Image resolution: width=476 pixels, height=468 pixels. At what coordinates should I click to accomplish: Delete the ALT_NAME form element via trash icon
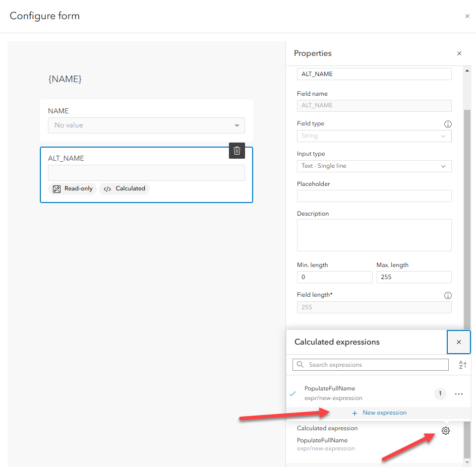[236, 151]
